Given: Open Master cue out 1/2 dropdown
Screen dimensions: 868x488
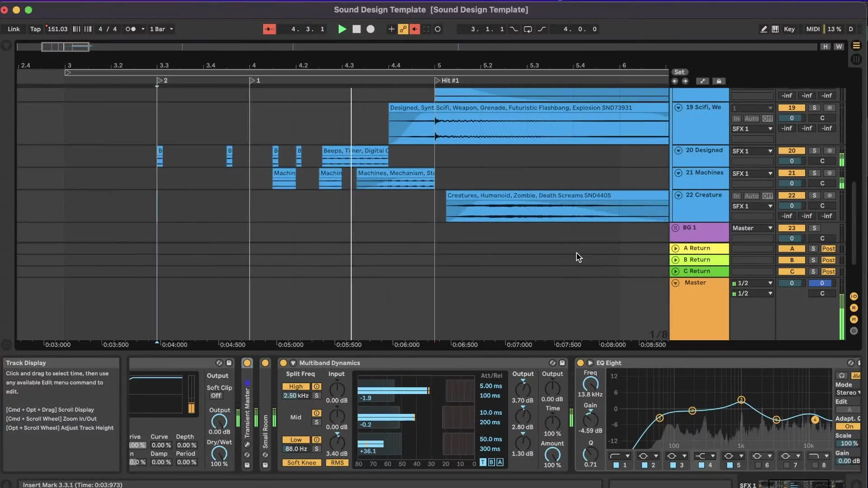Looking at the screenshot, I should coord(752,283).
